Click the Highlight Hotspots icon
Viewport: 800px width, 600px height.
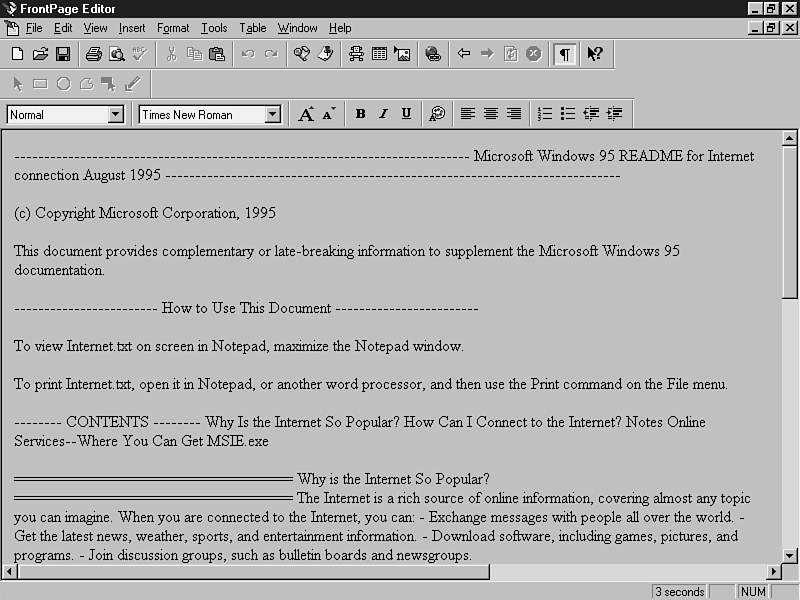(108, 84)
